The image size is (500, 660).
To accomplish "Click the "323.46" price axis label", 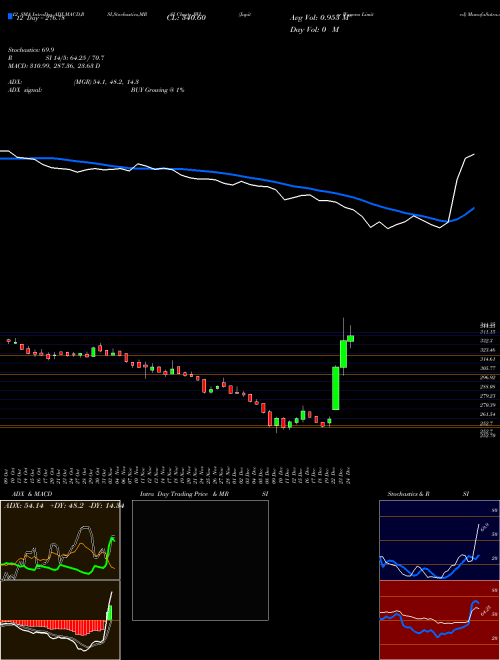I will pyautogui.click(x=488, y=350).
